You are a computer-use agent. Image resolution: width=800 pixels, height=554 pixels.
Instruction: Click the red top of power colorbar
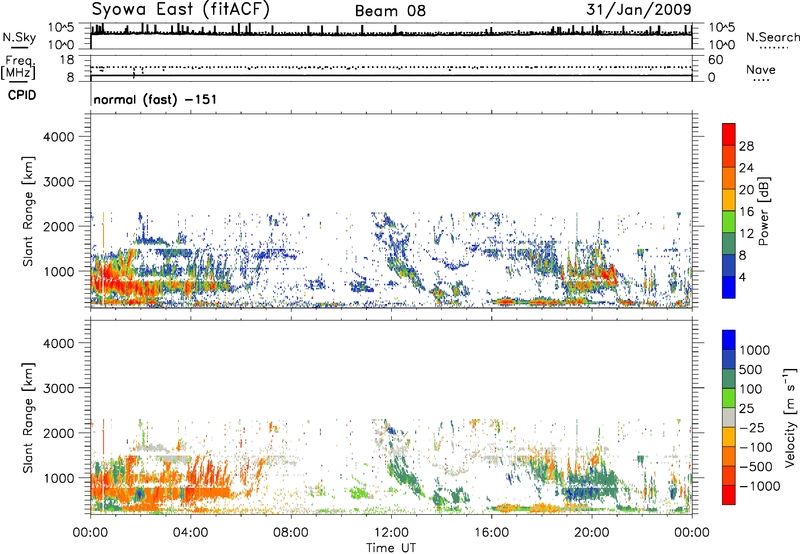click(x=729, y=133)
